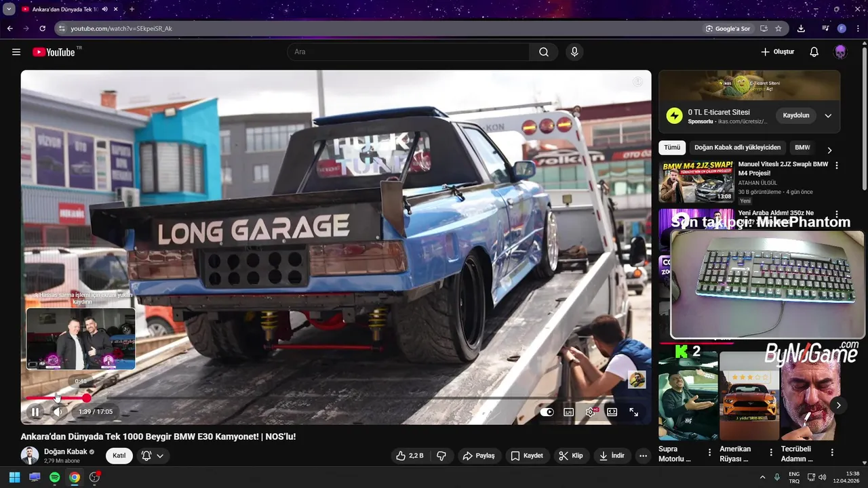868x488 pixels.
Task: Open YouTube notifications bell
Action: (814, 52)
